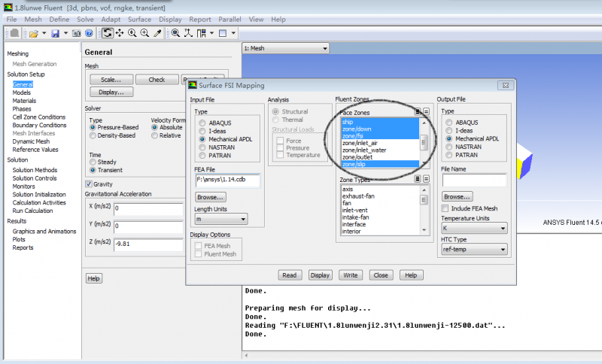602x364 pixels.
Task: Click the Z gravitational acceleration field
Action: pyautogui.click(x=148, y=244)
